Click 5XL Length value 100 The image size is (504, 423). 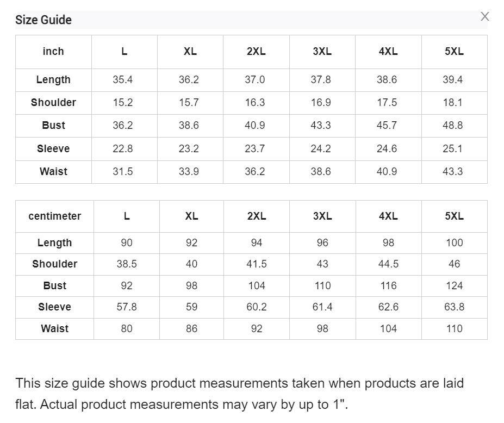coord(454,242)
